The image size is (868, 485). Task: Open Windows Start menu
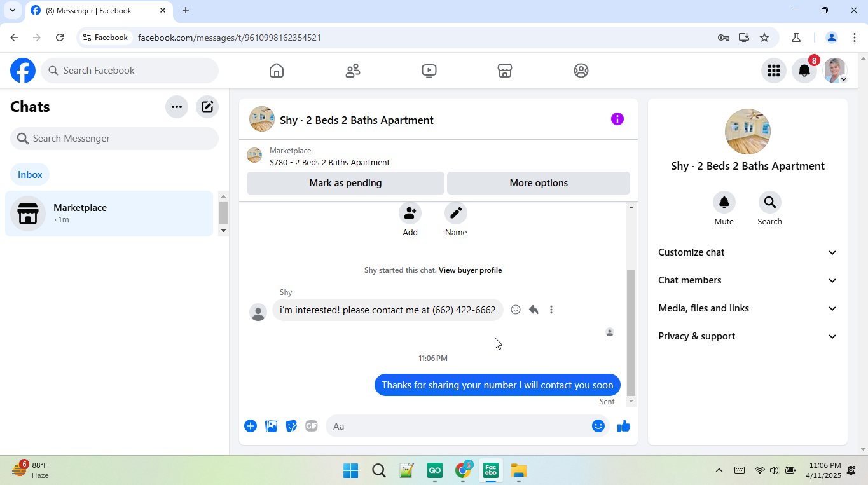tap(350, 471)
